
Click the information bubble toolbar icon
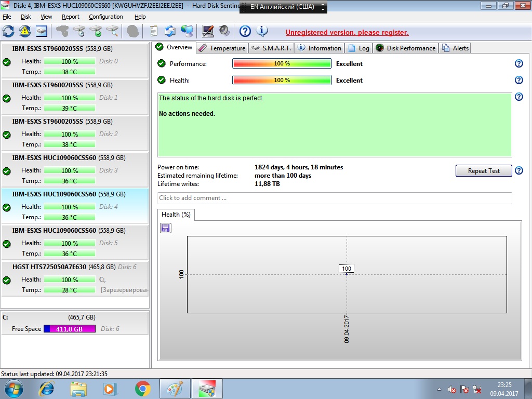262,31
